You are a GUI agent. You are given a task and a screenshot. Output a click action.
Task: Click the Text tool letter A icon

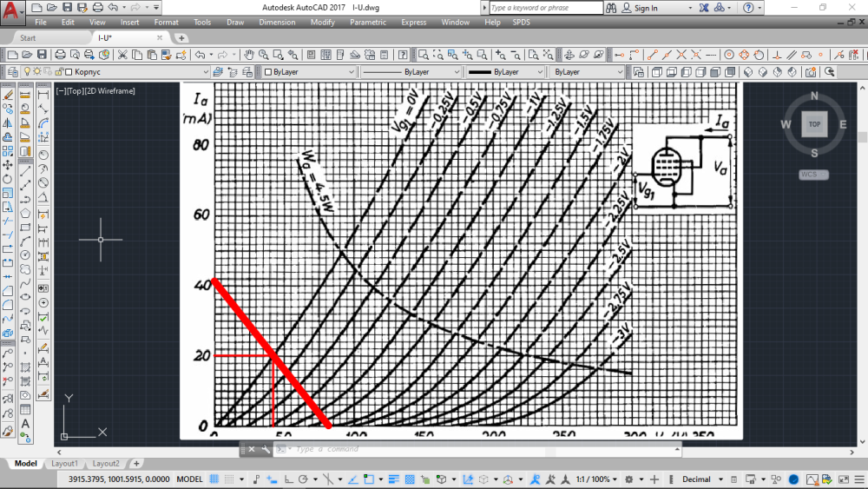point(25,424)
